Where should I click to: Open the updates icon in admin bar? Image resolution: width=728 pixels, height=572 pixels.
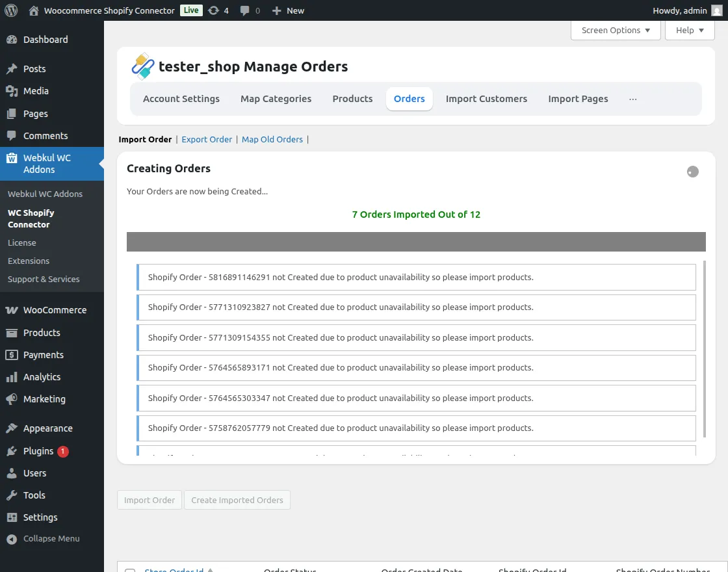214,10
